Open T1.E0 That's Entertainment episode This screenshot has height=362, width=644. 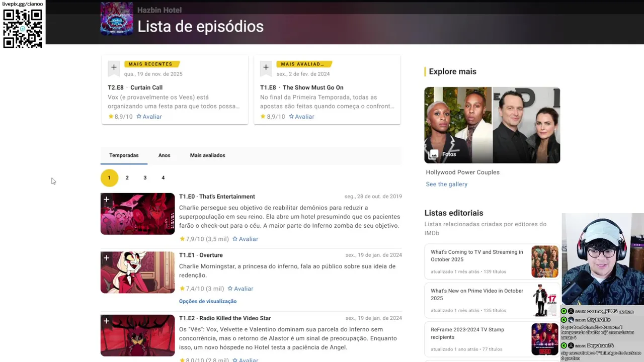click(x=217, y=197)
